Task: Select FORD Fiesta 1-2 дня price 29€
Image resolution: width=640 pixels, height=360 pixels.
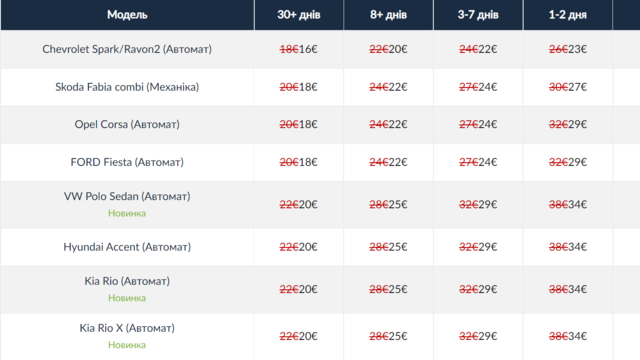Action: (x=578, y=162)
